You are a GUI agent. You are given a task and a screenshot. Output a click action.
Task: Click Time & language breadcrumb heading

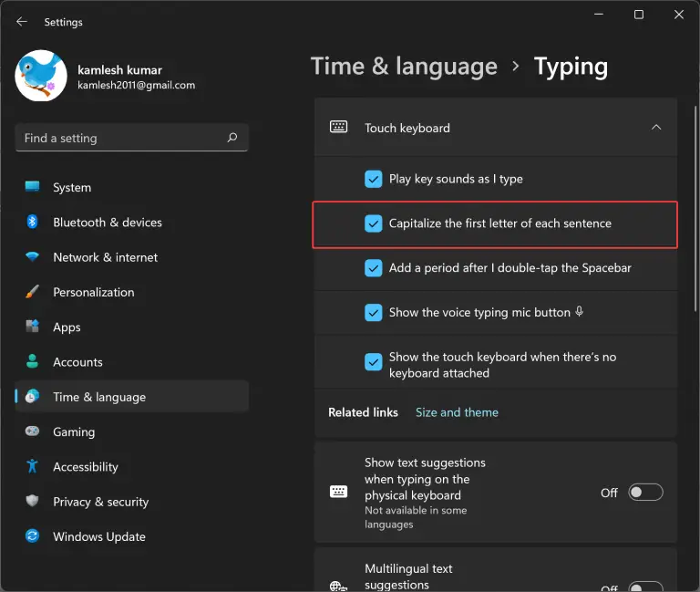pos(404,67)
